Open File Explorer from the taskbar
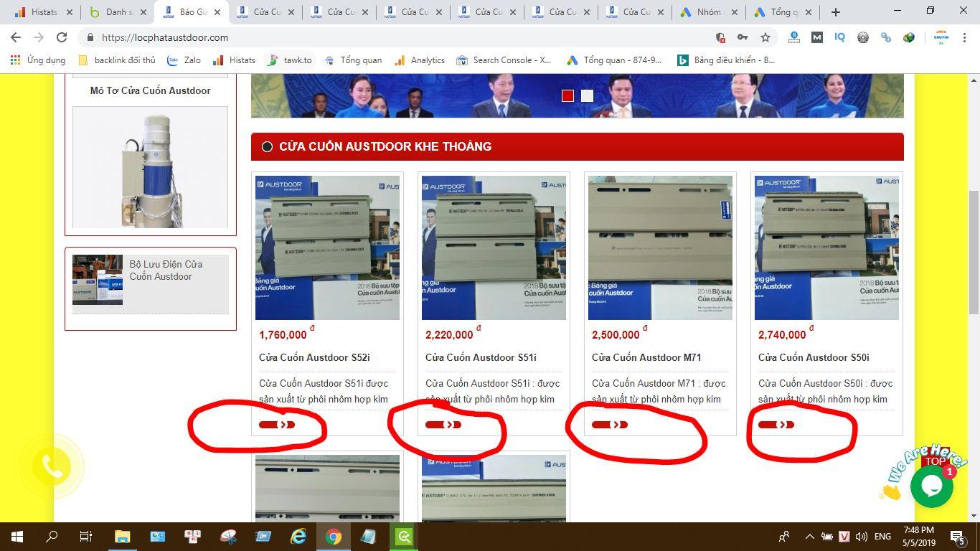 (122, 537)
